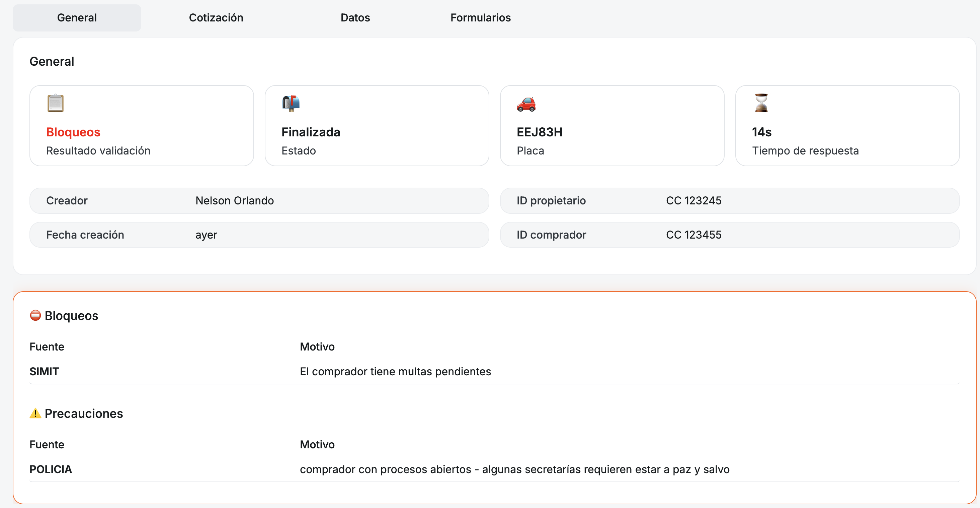Screen dimensions: 980x508
Task: Go to the Formularios tab
Action: pyautogui.click(x=480, y=17)
